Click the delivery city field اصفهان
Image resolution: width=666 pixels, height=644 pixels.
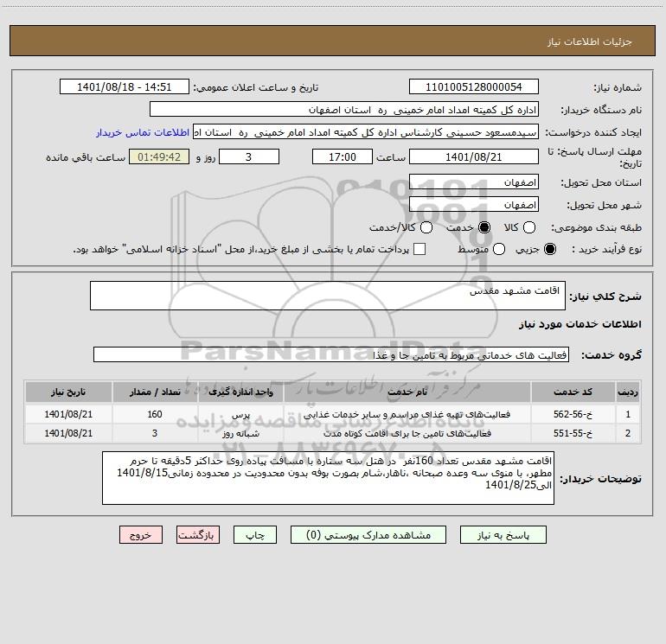(474, 205)
